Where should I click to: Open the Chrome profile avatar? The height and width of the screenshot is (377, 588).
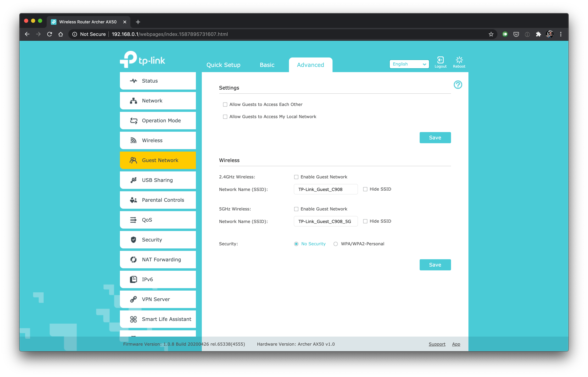[549, 34]
